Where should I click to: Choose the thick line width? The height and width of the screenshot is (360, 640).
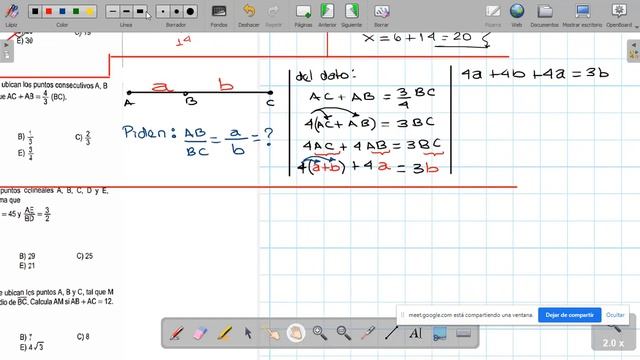[x=140, y=11]
